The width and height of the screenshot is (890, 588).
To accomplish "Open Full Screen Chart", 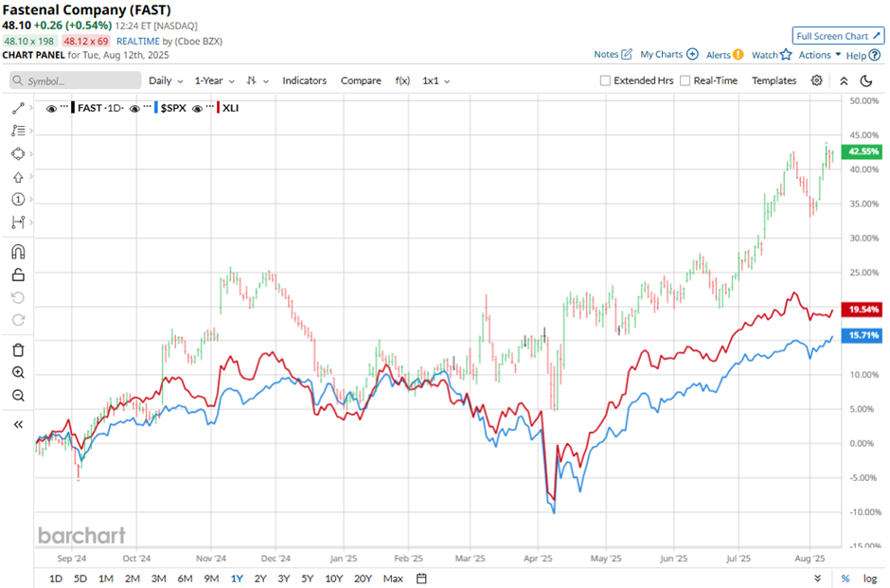I will pyautogui.click(x=838, y=36).
